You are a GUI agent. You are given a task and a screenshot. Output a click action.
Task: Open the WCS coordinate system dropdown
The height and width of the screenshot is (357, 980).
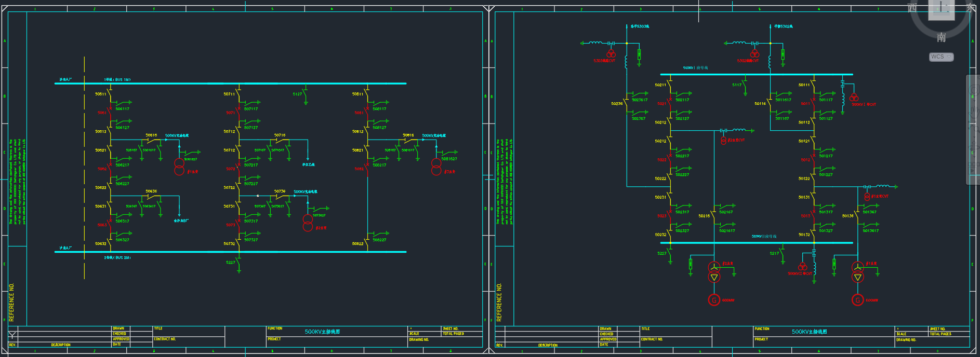pos(941,57)
